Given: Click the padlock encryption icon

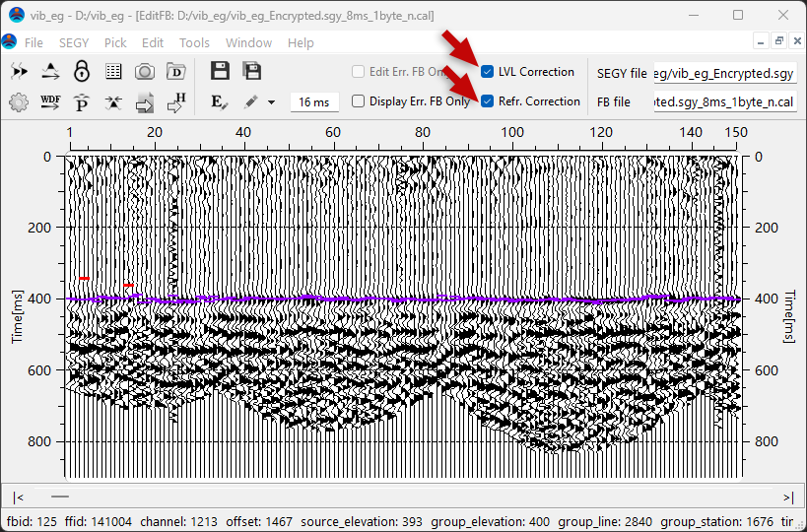Looking at the screenshot, I should pos(82,71).
